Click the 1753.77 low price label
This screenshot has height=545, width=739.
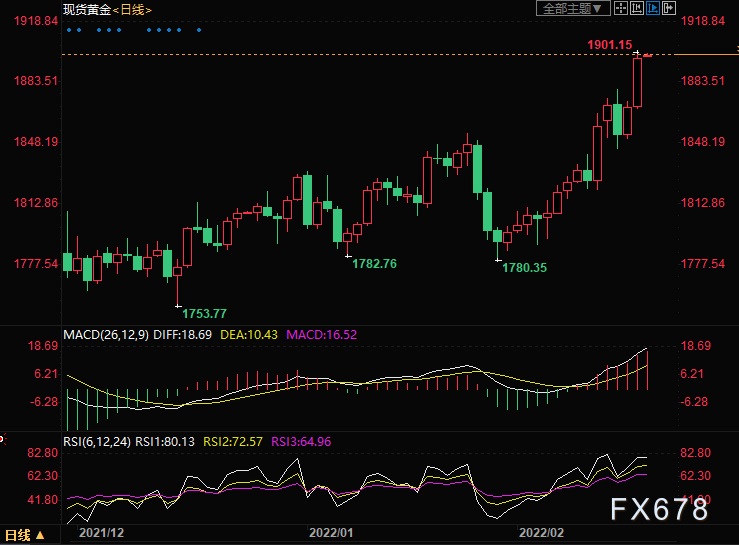pos(204,314)
